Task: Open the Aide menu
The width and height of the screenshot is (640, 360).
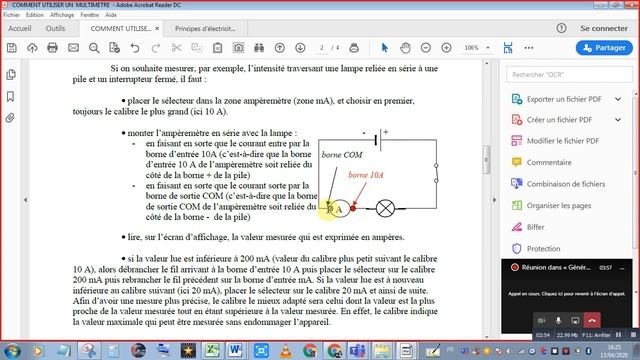Action: tap(111, 15)
